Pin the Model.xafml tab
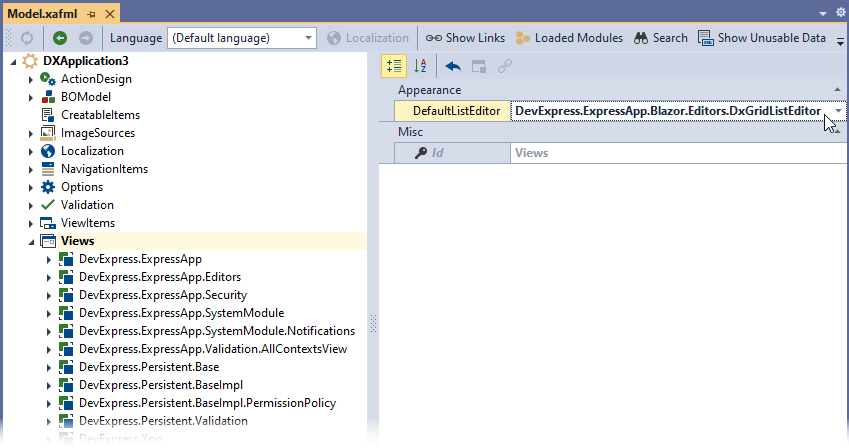849x448 pixels. point(91,14)
